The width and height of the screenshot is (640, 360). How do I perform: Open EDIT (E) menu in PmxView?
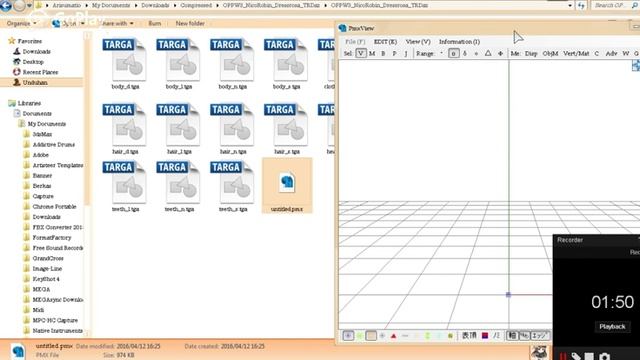[x=385, y=42]
